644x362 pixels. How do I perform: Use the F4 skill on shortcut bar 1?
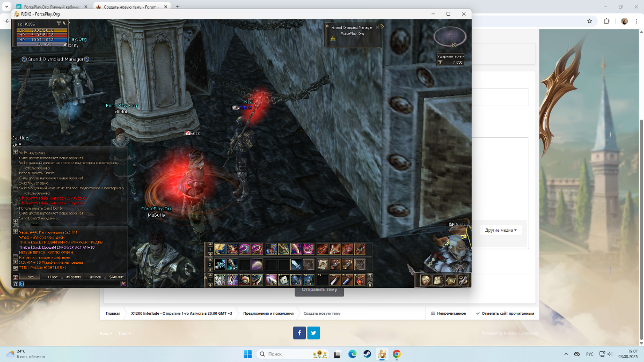[257, 279]
